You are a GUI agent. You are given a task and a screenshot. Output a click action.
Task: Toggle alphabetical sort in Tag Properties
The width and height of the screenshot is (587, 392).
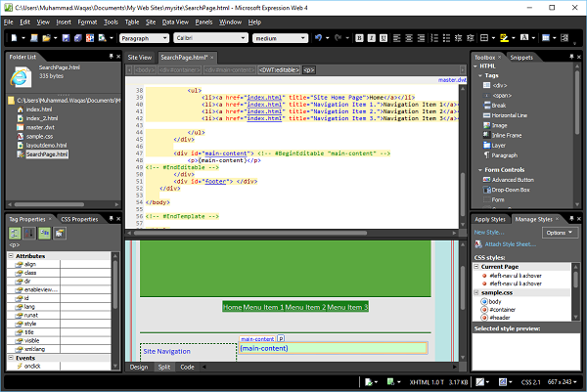29,233
